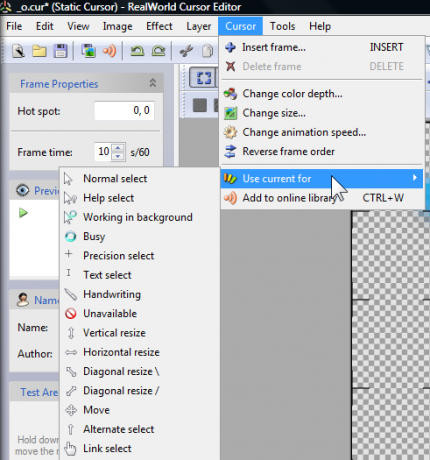Image resolution: width=430 pixels, height=460 pixels.
Task: Click the Copy toolbar icon
Action: click(x=207, y=51)
